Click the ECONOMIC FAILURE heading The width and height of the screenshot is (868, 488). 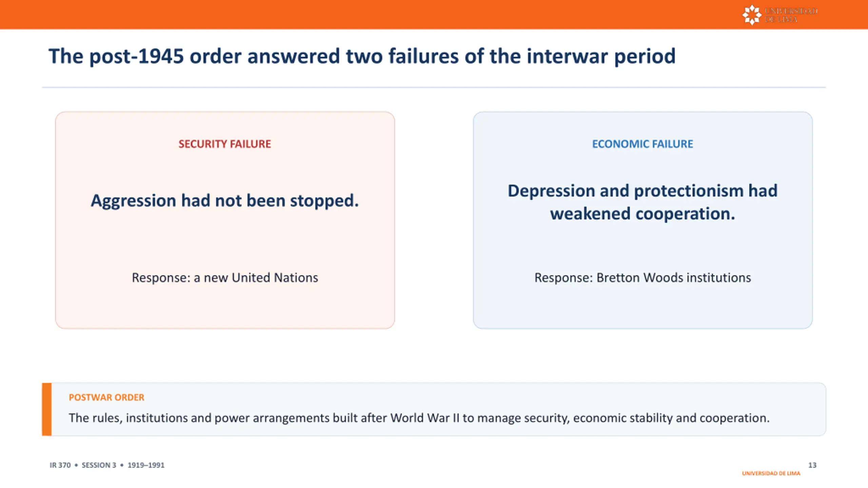pos(643,144)
